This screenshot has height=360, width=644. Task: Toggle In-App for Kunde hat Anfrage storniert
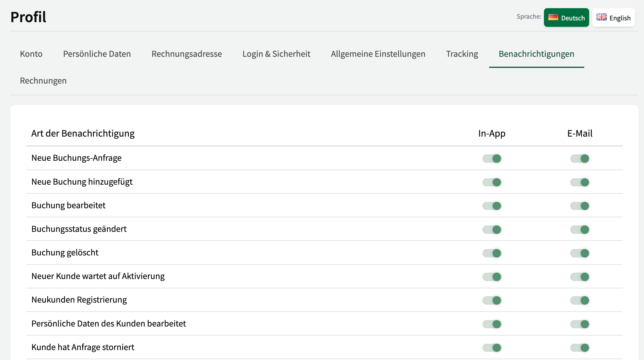(492, 347)
